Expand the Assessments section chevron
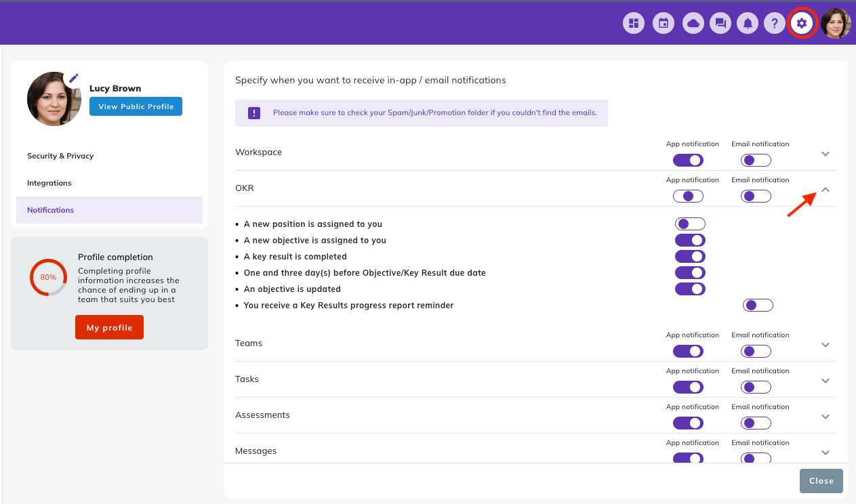This screenshot has width=856, height=504. tap(826, 417)
